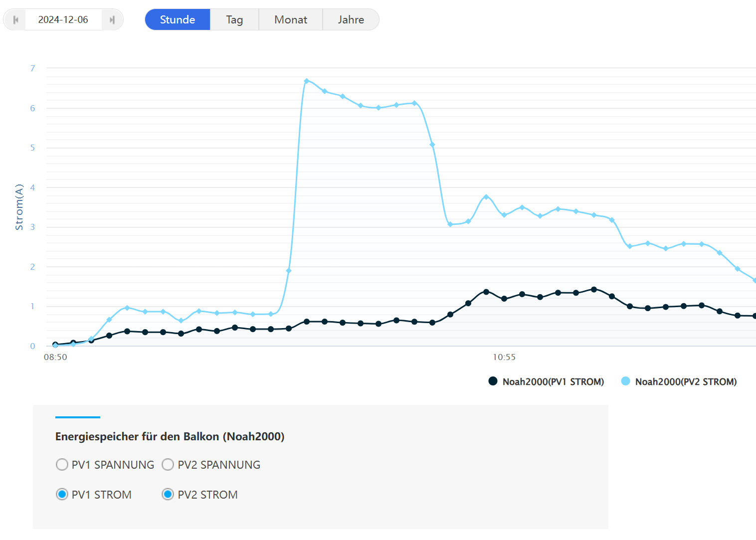This screenshot has height=540, width=756.
Task: Switch to the Stunde tab
Action: pyautogui.click(x=178, y=20)
